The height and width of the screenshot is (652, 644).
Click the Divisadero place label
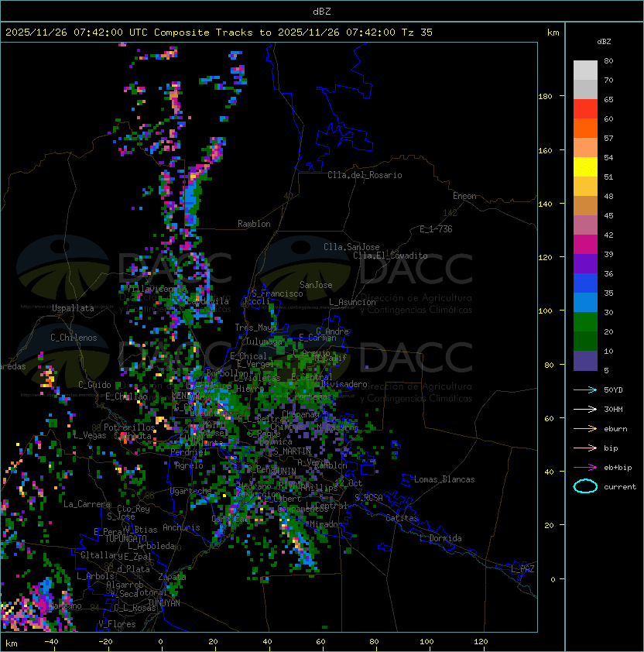(344, 384)
